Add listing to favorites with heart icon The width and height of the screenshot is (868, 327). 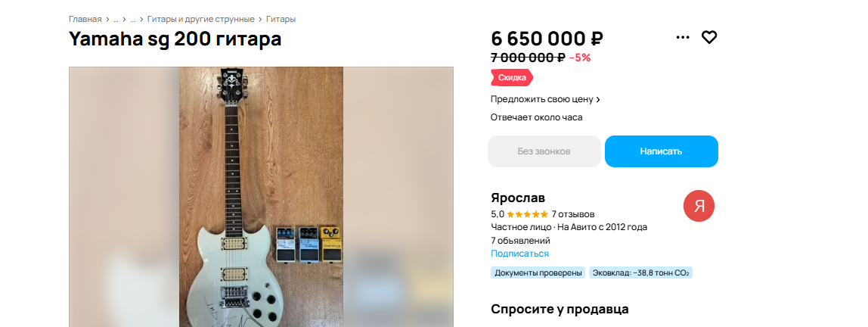[709, 37]
